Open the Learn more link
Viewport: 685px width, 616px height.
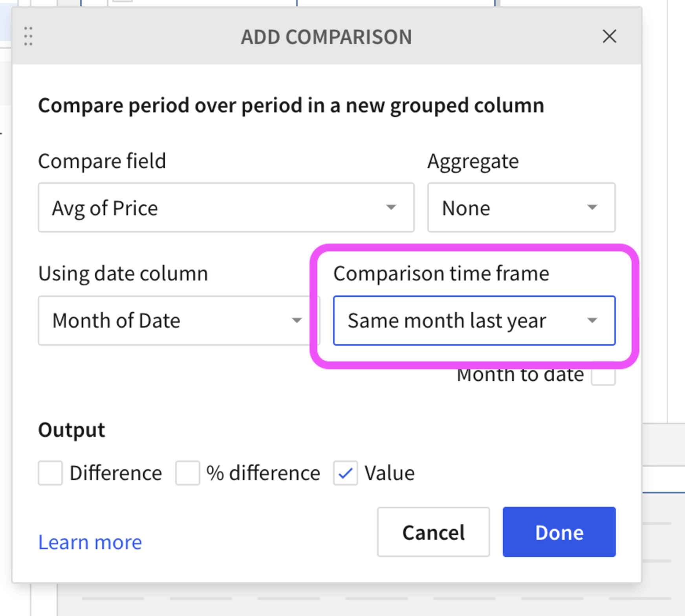[90, 542]
